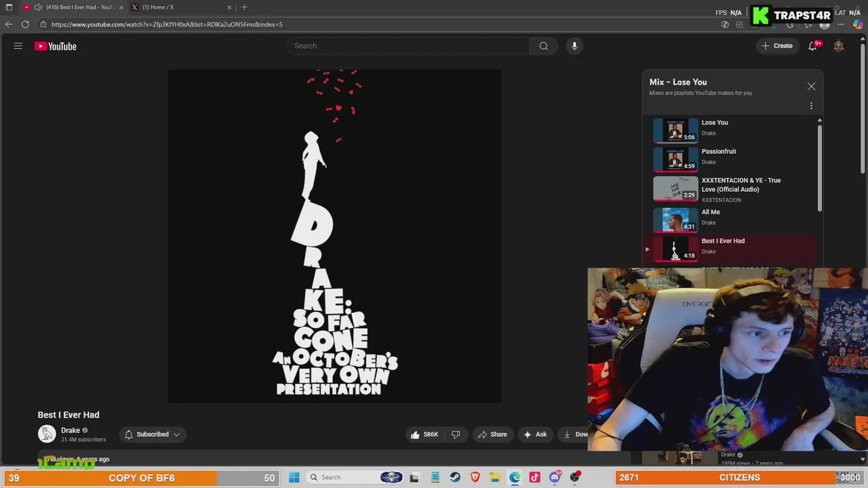Open the browser three-dot settings menu
The height and width of the screenshot is (488, 868).
(841, 24)
